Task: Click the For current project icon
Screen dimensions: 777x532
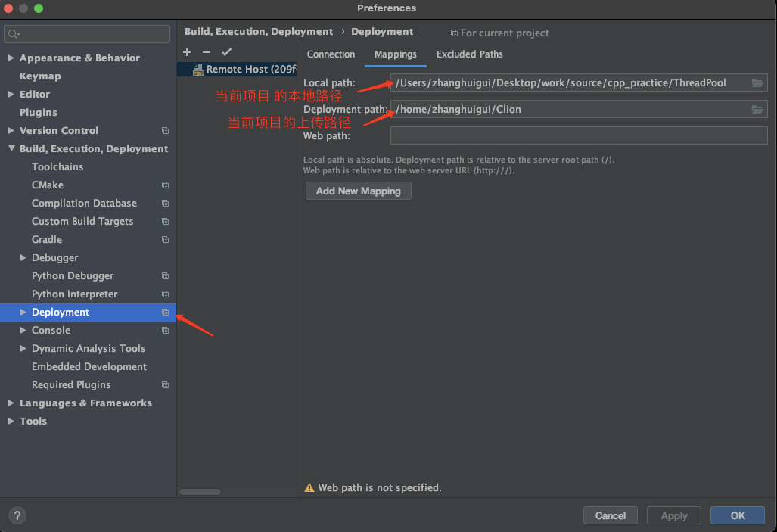Action: tap(454, 33)
